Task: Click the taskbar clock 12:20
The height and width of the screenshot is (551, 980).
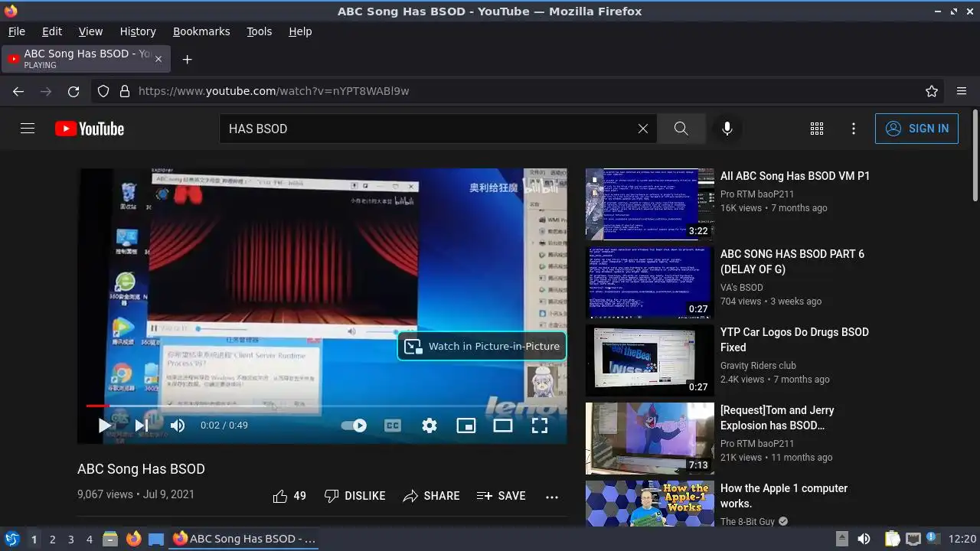Action: (962, 539)
